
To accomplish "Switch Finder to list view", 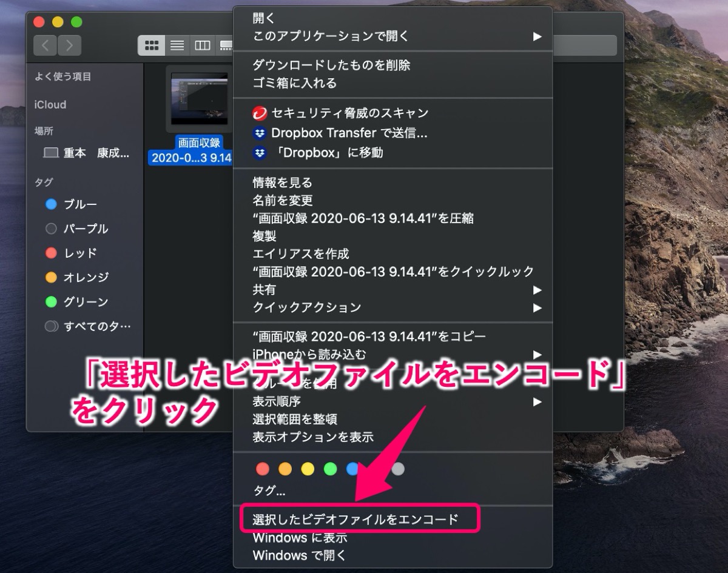I will coord(177,45).
